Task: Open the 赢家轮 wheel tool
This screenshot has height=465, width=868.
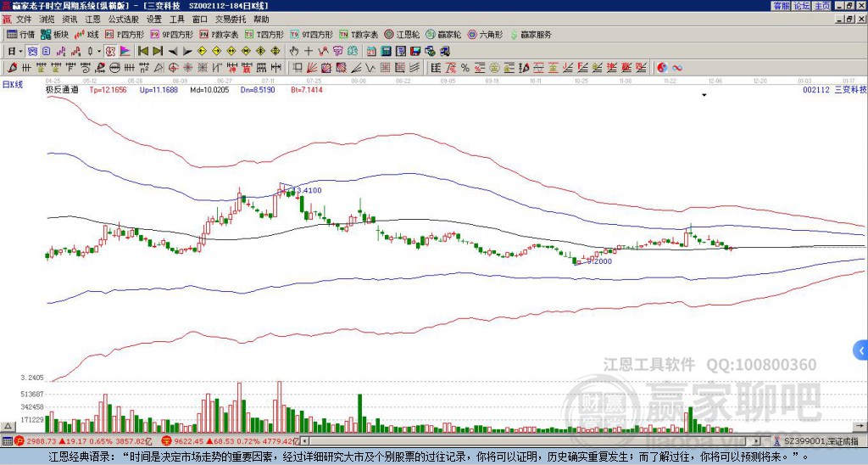Action: tap(444, 34)
